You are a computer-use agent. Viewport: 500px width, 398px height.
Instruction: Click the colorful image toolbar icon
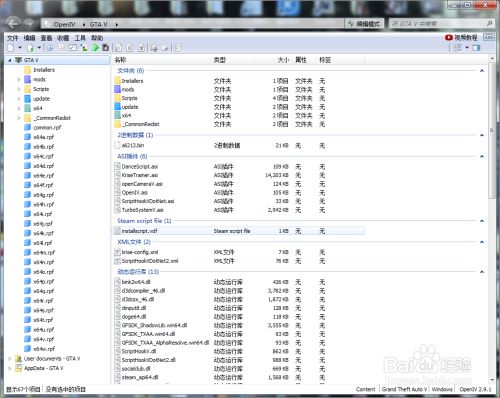[x=84, y=48]
